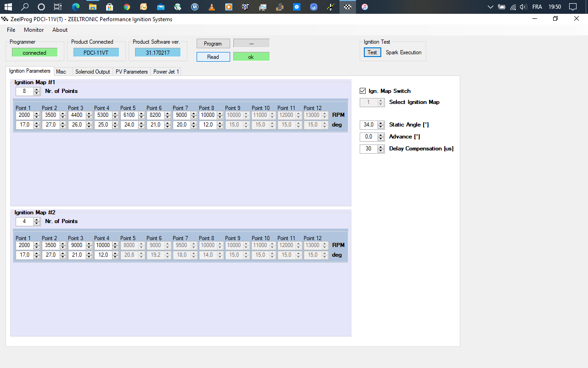Increase Point 2 RPM in Ignition Map #1

pos(62,114)
